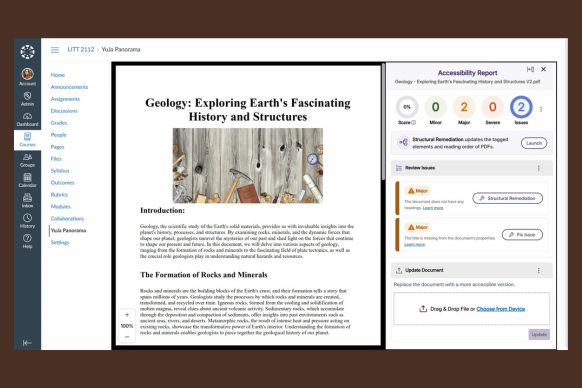
Task: Click 'The Formation of Rocks and Minerals' heading
Action: (x=204, y=275)
